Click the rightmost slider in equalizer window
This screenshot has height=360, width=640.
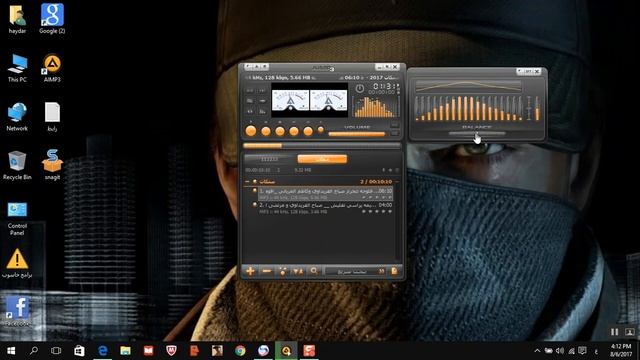pos(537,108)
